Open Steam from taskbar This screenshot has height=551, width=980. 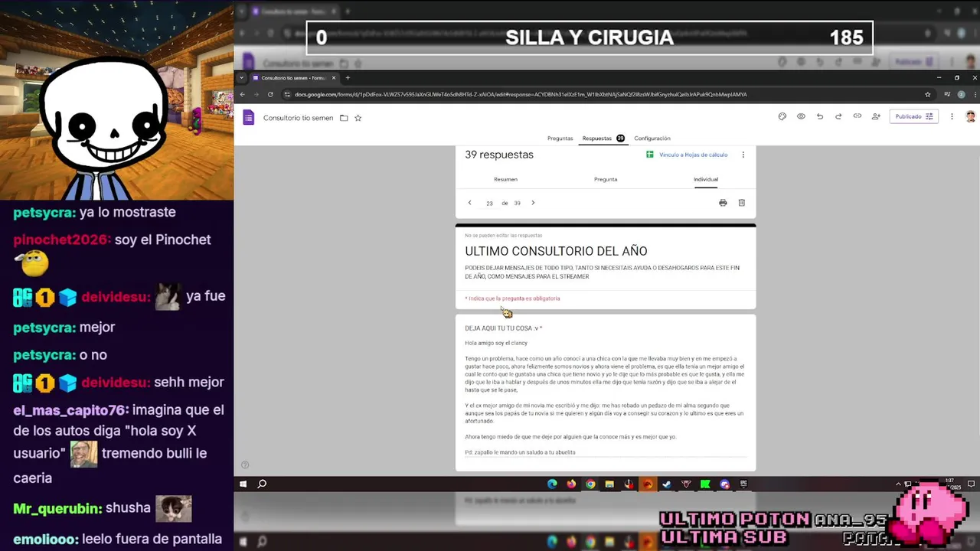pyautogui.click(x=667, y=484)
